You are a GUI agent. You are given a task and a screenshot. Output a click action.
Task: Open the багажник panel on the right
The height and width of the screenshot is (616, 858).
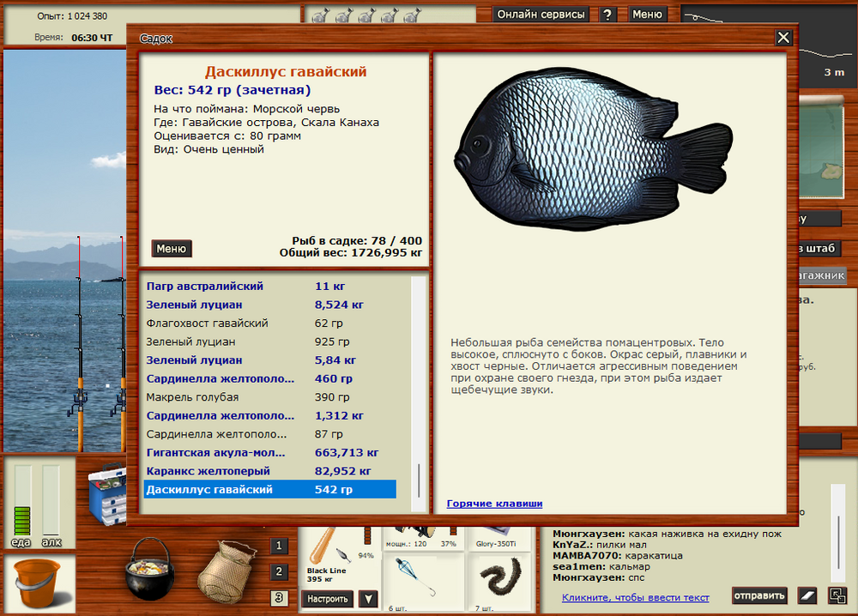tap(822, 274)
